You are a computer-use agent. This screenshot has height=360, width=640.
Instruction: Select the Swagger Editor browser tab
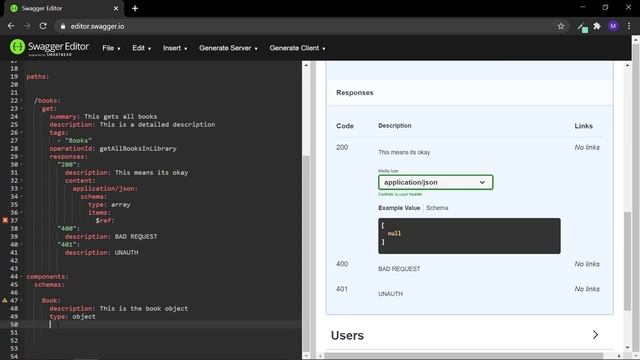click(63, 8)
